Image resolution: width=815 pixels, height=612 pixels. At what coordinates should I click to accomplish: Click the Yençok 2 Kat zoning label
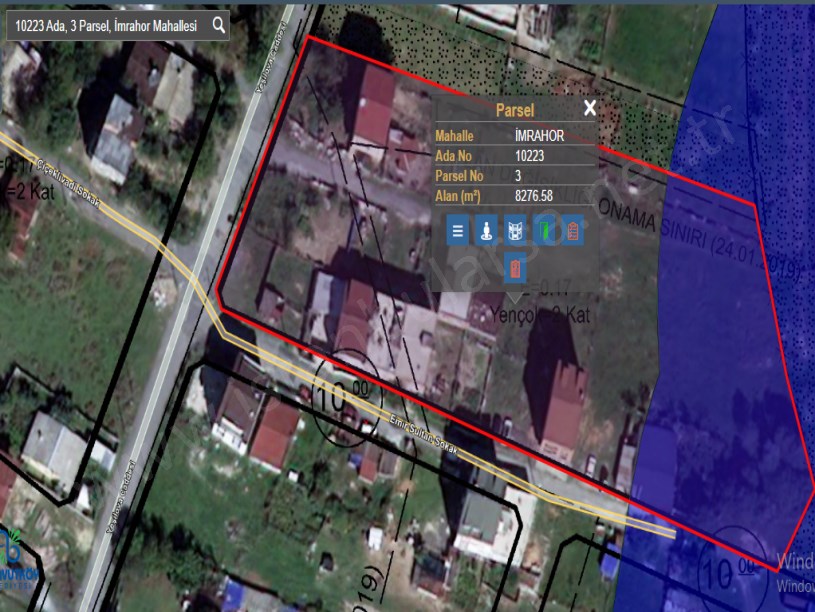540,315
